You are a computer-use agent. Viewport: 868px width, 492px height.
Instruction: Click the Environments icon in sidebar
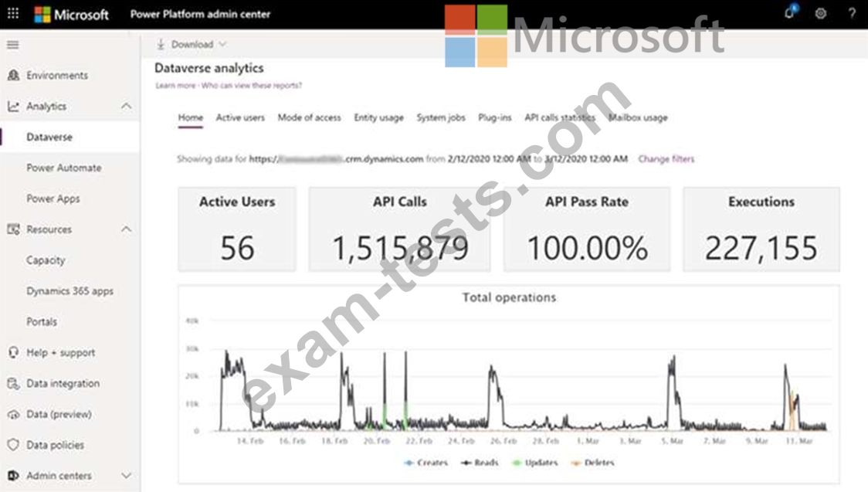[13, 75]
